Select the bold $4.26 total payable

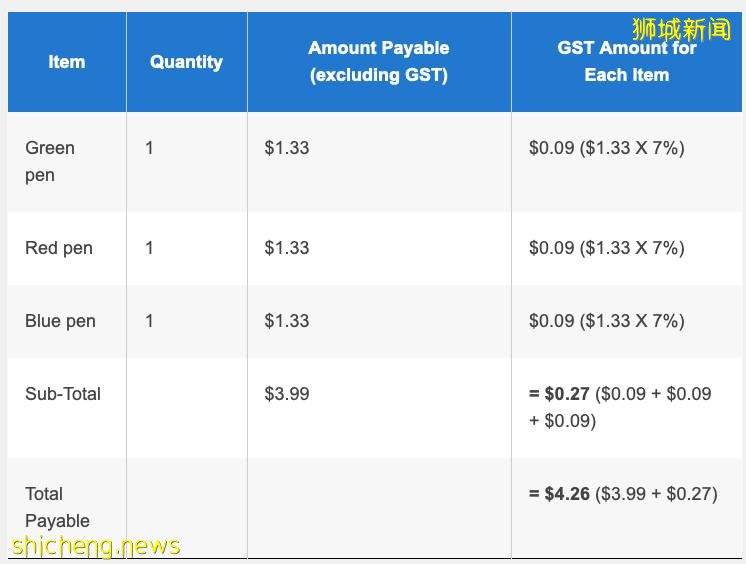[567, 494]
